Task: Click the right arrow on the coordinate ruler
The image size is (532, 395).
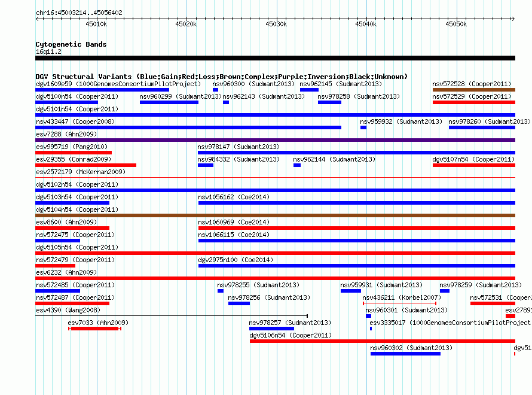Action: 513,19
